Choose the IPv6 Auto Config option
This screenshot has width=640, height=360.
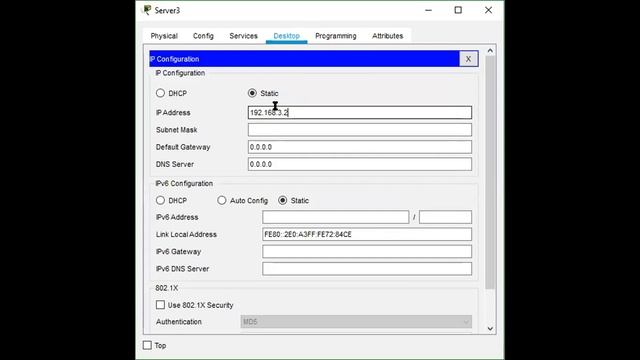click(222, 200)
